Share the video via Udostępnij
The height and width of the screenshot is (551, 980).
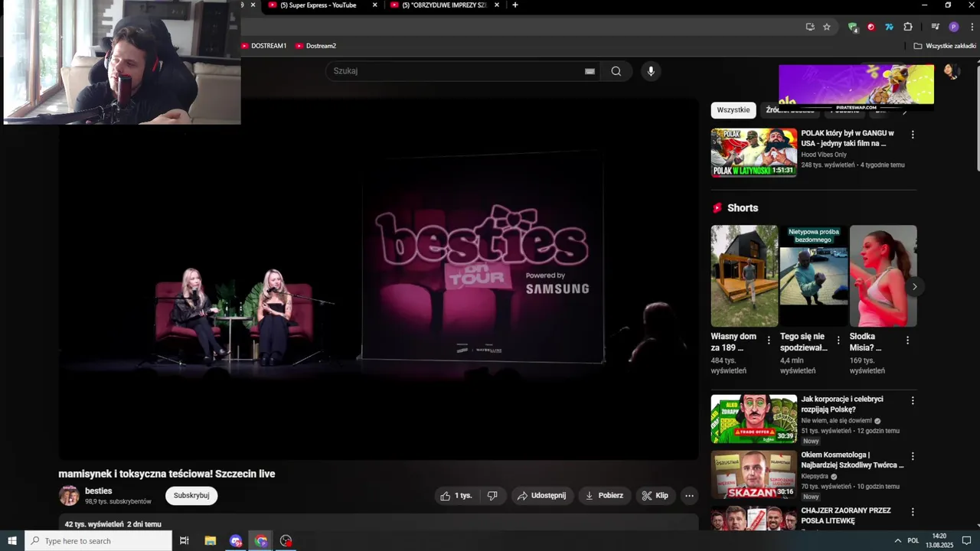point(542,496)
